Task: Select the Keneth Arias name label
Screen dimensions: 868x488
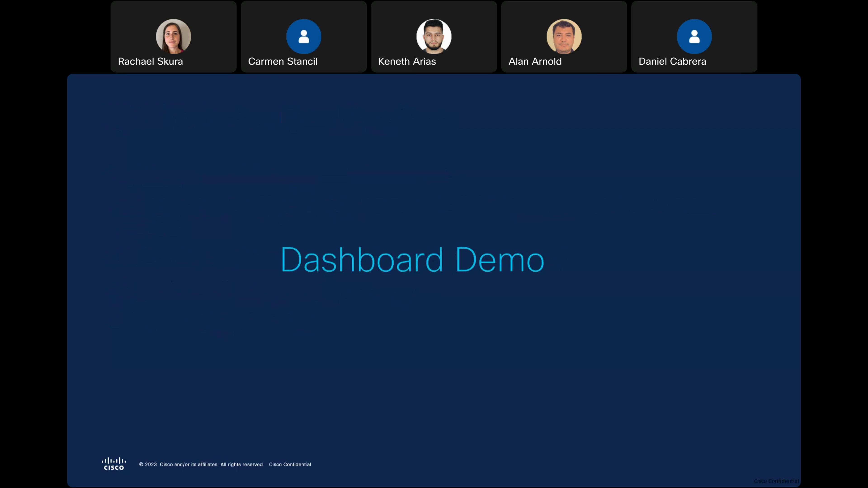Action: [x=407, y=61]
